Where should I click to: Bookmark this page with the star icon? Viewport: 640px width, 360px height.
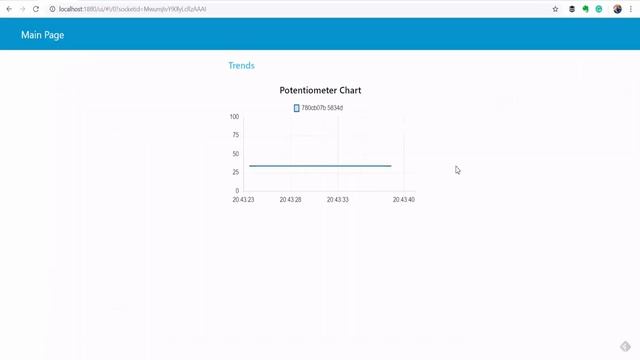pos(555,9)
